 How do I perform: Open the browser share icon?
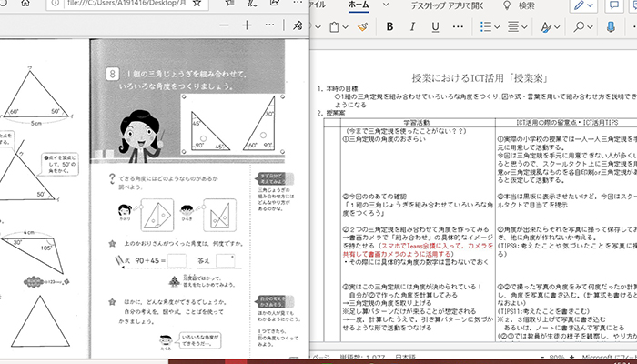[274, 4]
